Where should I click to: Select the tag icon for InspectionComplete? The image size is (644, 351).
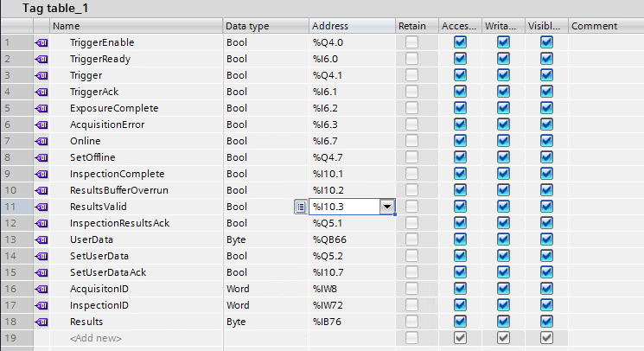[41, 174]
